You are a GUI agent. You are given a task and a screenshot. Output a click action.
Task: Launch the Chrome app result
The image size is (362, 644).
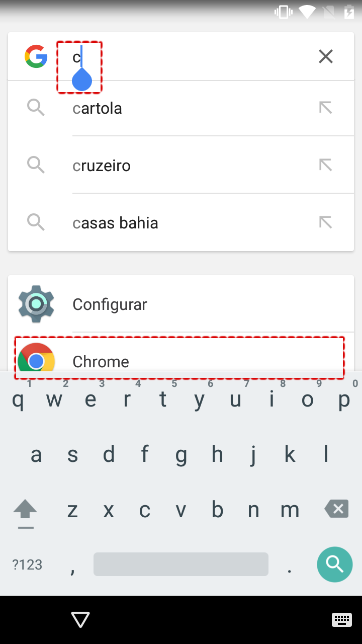(x=181, y=358)
